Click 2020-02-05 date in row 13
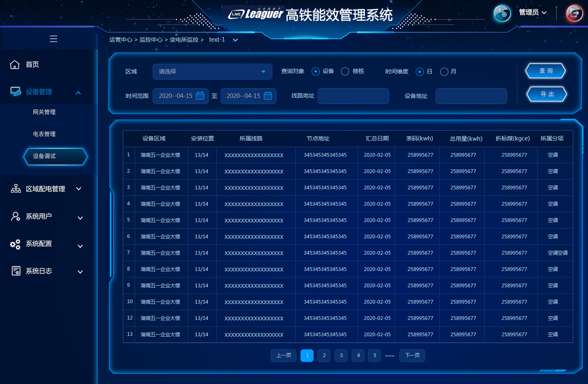 tap(378, 335)
